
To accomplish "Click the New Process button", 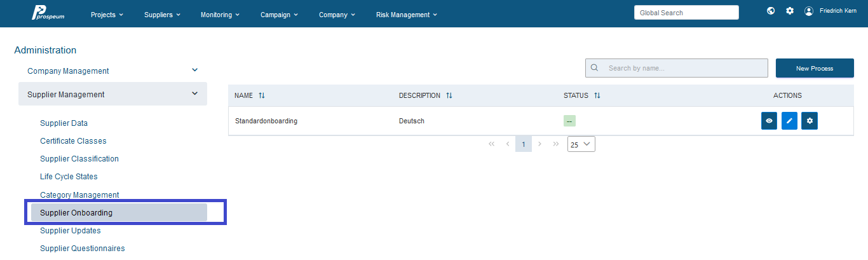I will tap(815, 68).
